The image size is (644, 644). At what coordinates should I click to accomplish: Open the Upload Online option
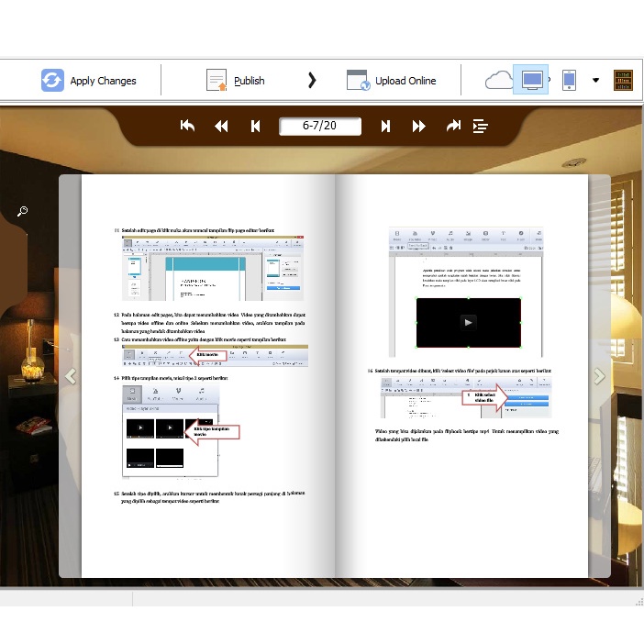click(392, 81)
